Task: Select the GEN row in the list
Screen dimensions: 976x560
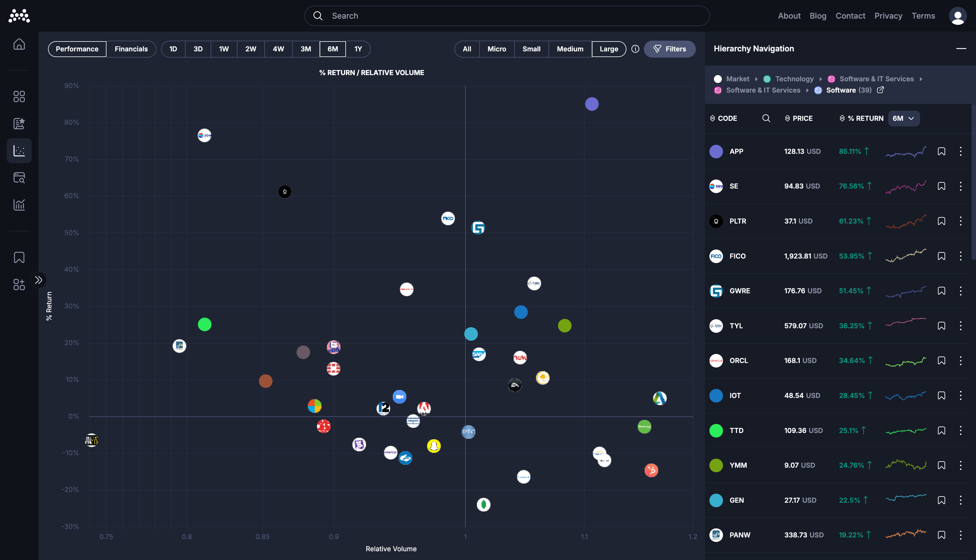Action: (838, 500)
